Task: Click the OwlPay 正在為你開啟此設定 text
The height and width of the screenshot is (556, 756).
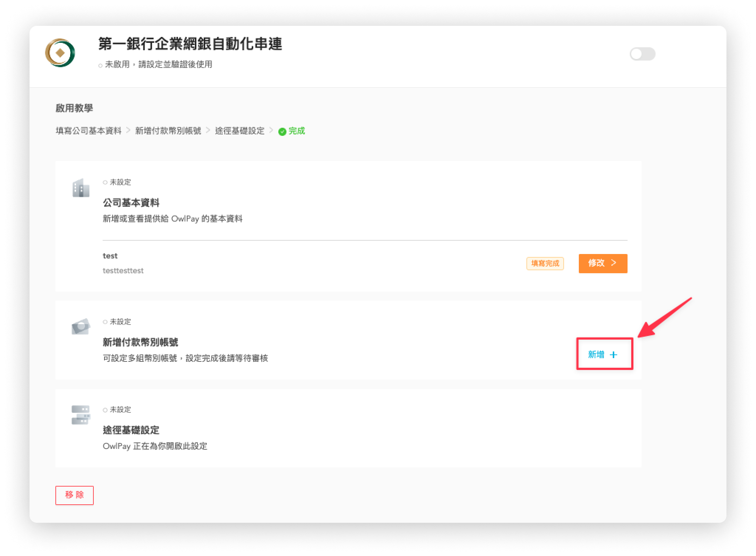Action: click(155, 446)
